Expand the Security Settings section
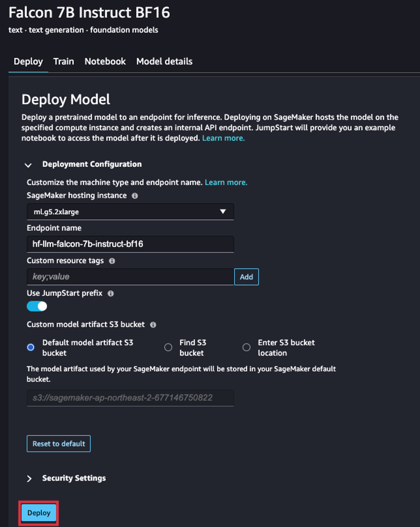Screen dimensions: 420x527 point(29,478)
